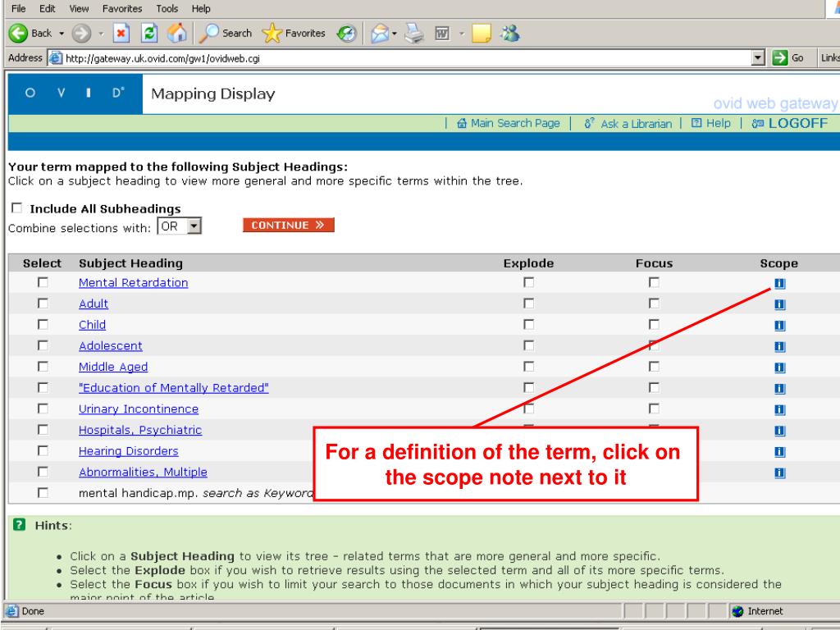Viewport: 840px width, 630px height.
Task: Refresh the page with the toolbar icon
Action: [149, 34]
